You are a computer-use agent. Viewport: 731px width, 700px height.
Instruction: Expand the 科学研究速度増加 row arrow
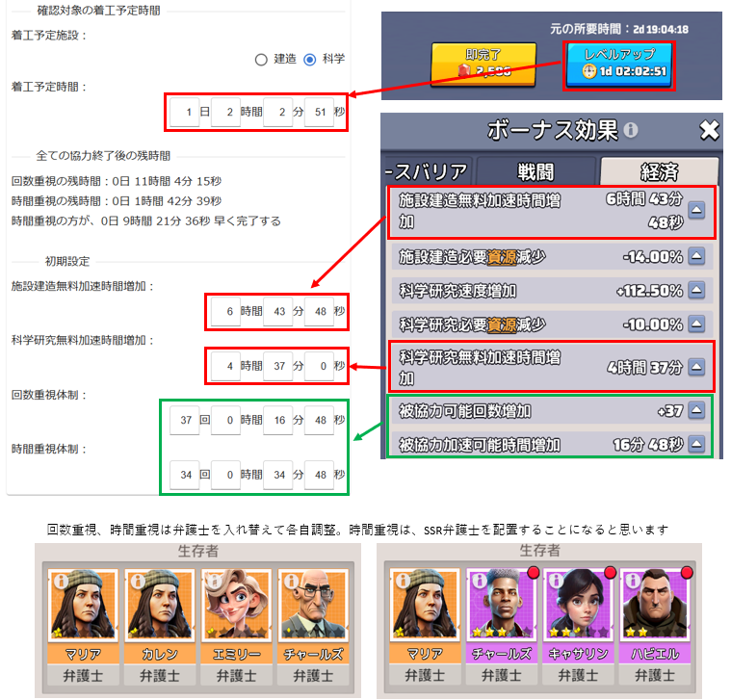pyautogui.click(x=696, y=290)
